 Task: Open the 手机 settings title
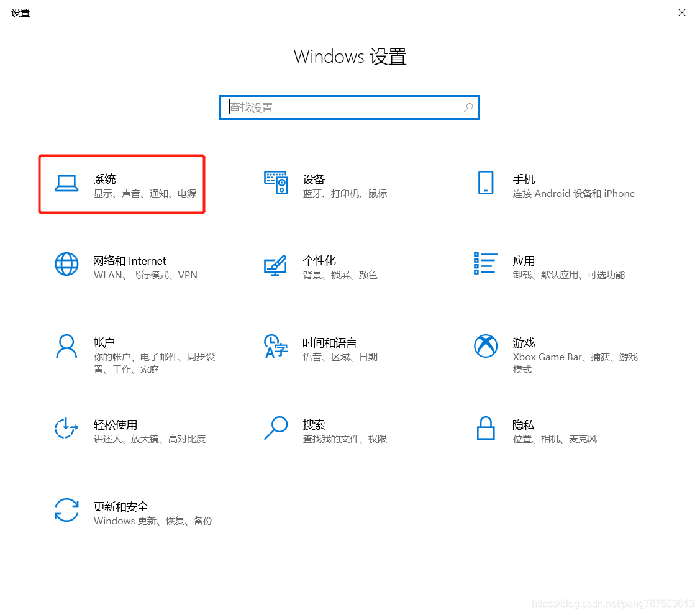[524, 179]
